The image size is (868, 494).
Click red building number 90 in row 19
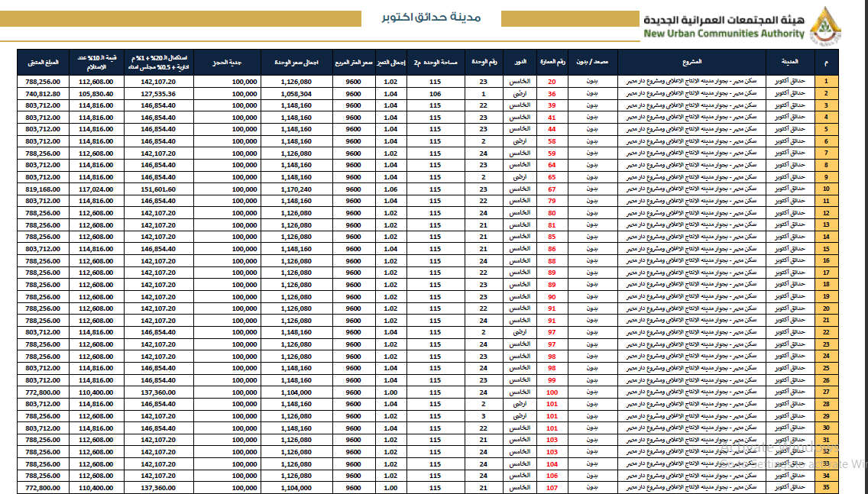click(x=552, y=297)
